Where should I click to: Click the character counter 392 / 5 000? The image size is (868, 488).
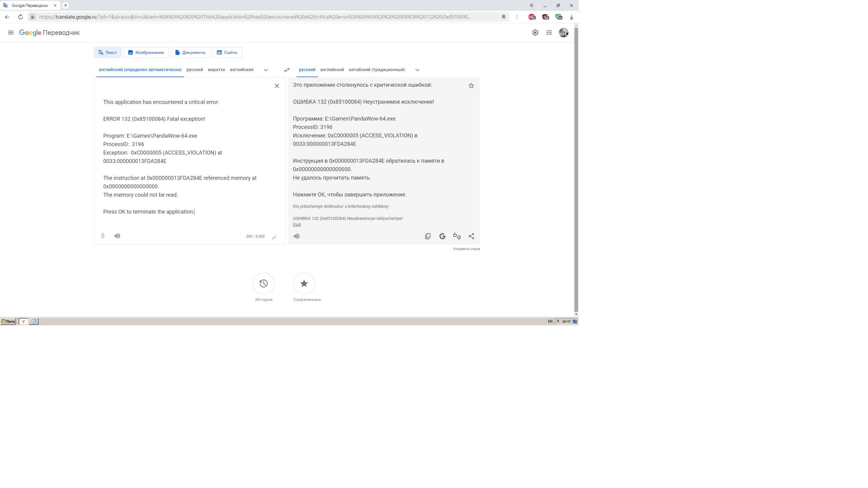(255, 236)
